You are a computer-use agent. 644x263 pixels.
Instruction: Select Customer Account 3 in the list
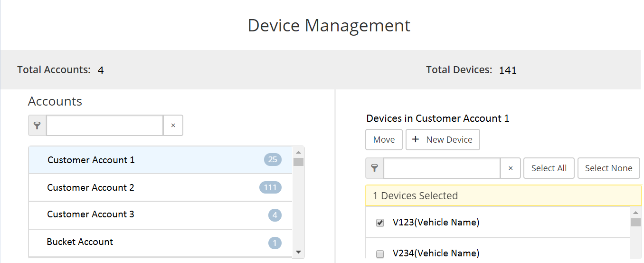(91, 214)
